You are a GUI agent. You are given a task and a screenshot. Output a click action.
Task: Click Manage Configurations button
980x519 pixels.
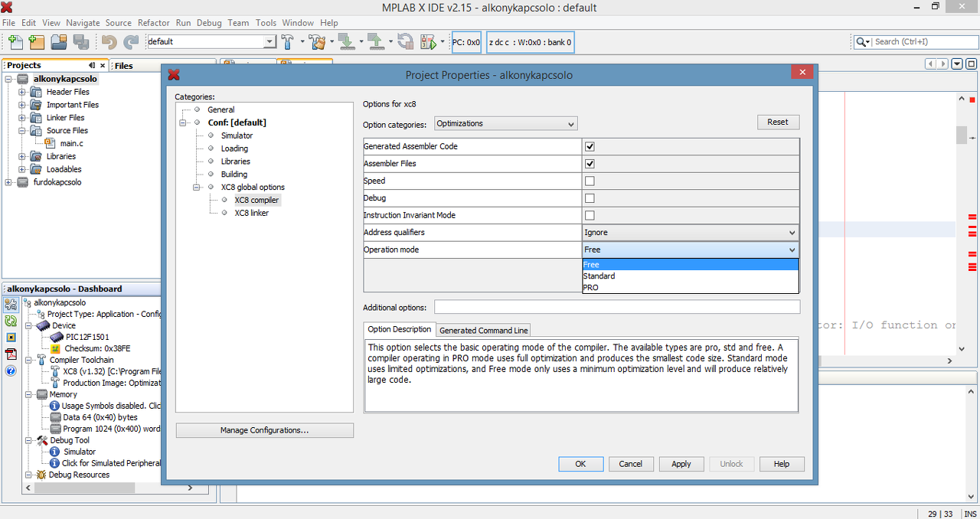[x=264, y=430]
